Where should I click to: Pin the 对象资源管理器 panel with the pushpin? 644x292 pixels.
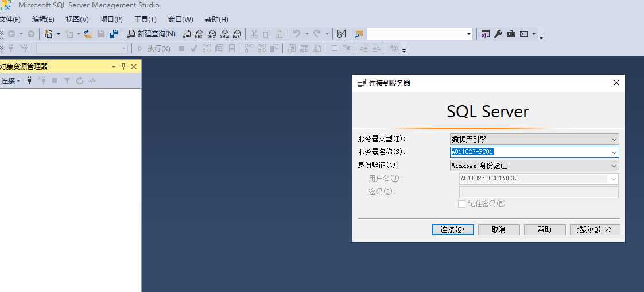123,67
